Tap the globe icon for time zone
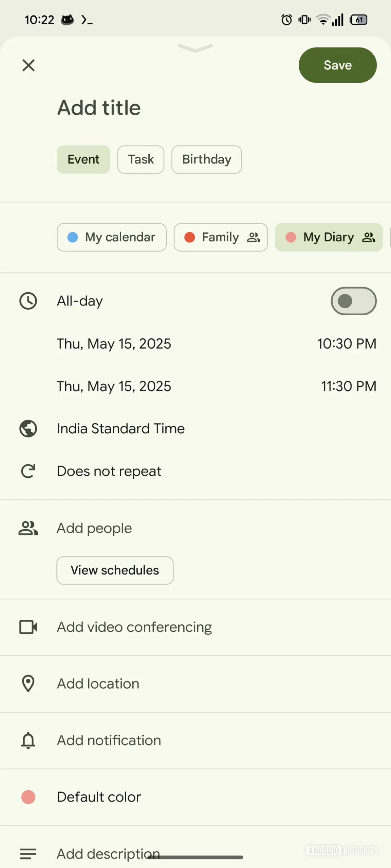This screenshot has height=868, width=391. pos(28,429)
